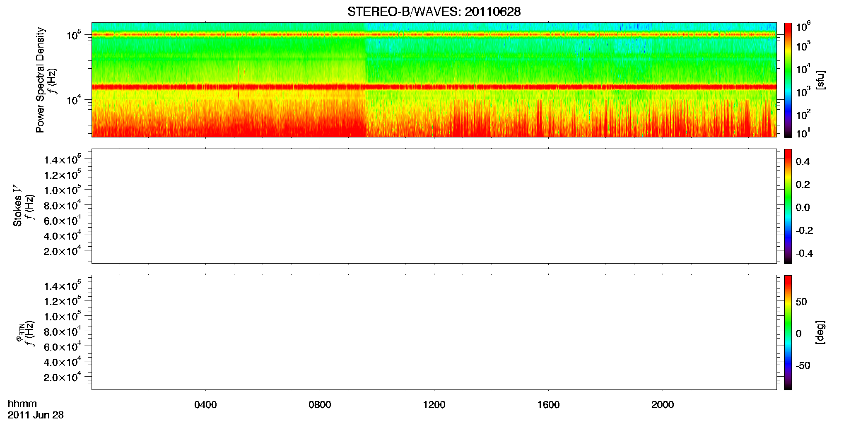868x447 pixels.
Task: Click the empty Stokes V panel
Action: pyautogui.click(x=434, y=206)
